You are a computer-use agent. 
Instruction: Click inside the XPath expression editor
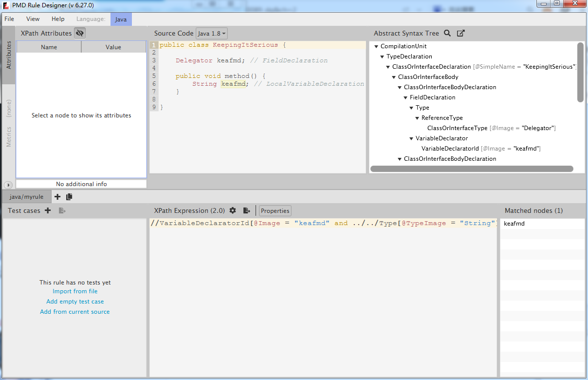click(323, 297)
